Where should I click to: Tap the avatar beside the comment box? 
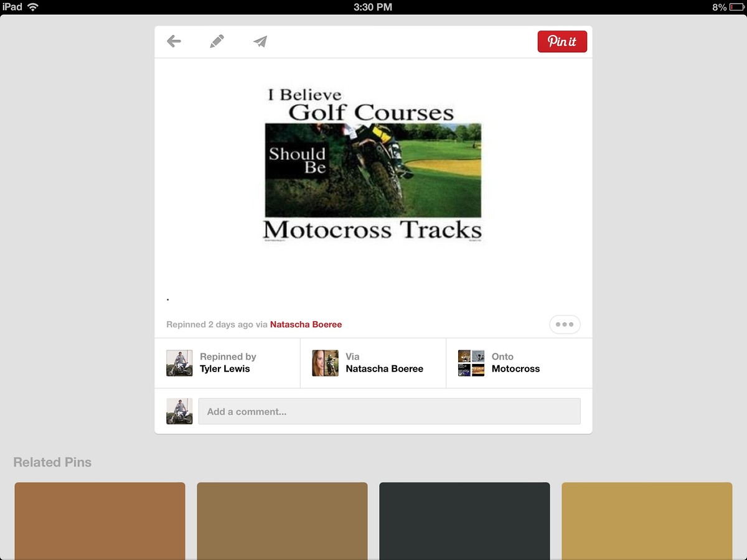click(x=179, y=411)
